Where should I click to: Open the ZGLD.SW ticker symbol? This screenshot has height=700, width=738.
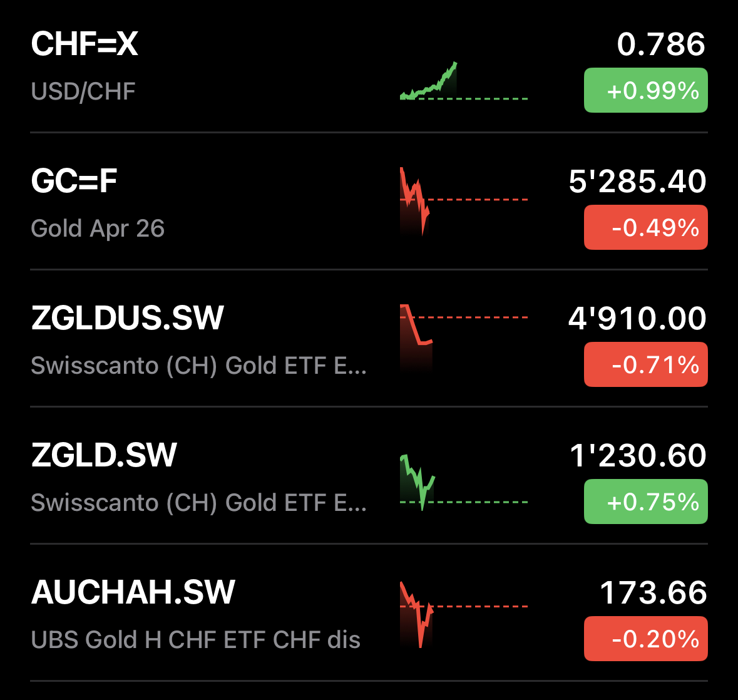coord(104,455)
